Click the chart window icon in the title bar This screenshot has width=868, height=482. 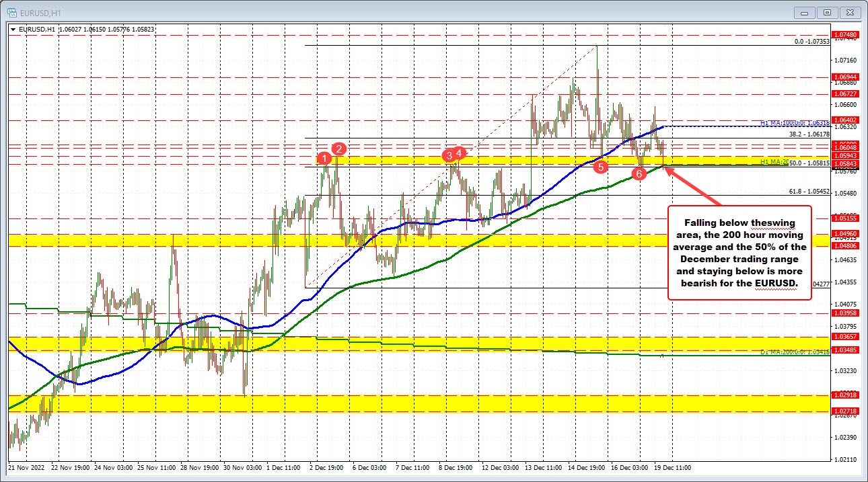point(11,11)
